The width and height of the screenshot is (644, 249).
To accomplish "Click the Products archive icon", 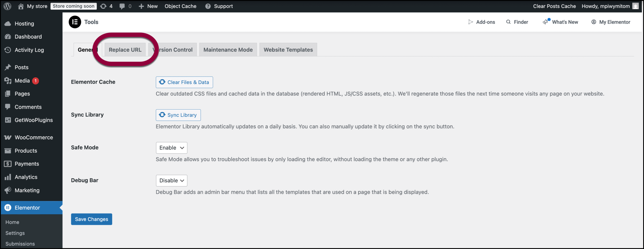I will point(8,151).
